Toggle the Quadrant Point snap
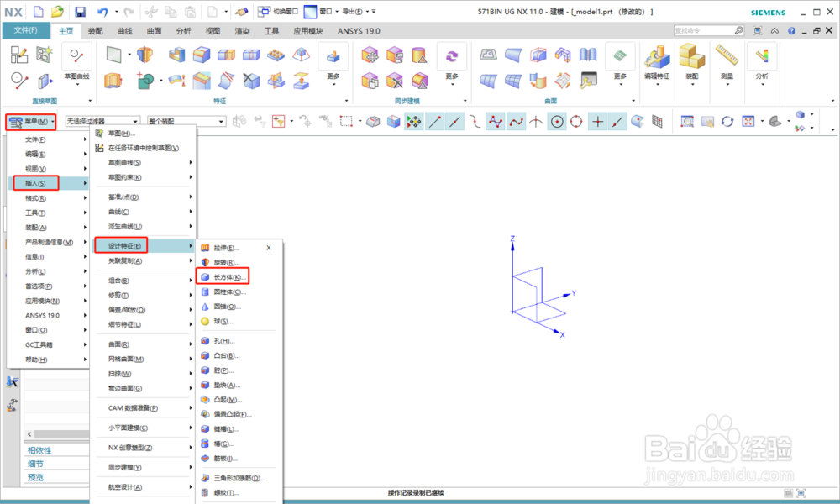This screenshot has width=840, height=504. pos(576,122)
